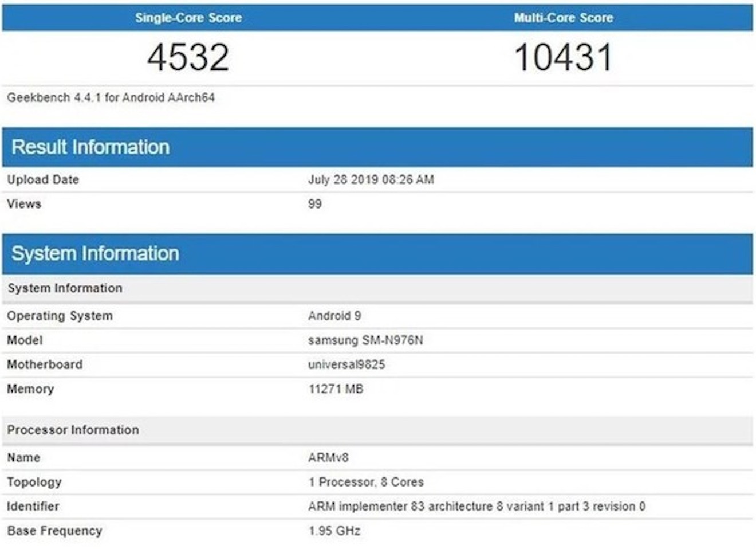
Task: Click the samsung SM-N976N model value
Action: click(x=365, y=340)
